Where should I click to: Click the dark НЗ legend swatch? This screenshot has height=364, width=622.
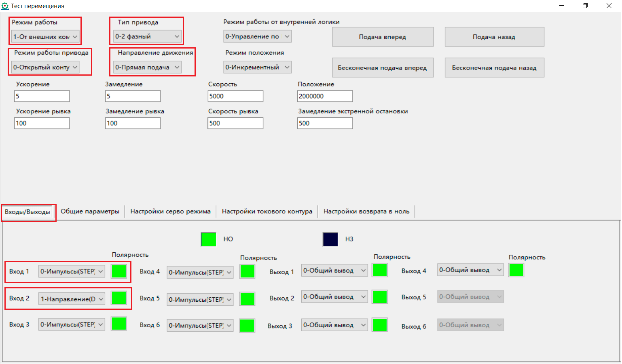point(330,239)
